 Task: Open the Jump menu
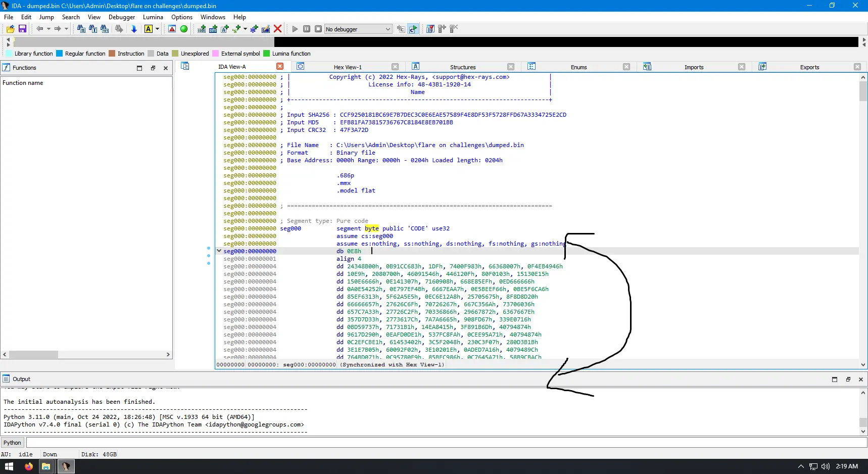46,17
